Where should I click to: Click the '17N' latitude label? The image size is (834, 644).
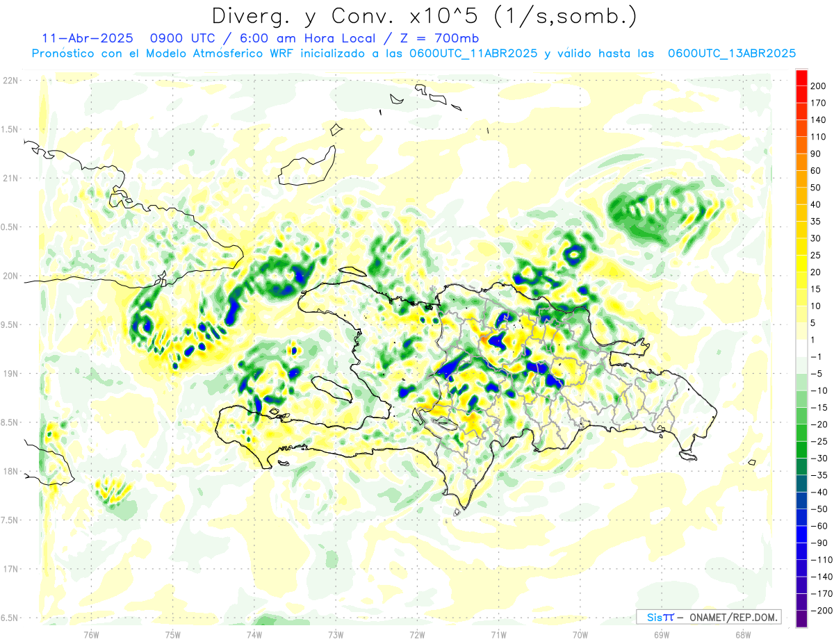point(10,569)
